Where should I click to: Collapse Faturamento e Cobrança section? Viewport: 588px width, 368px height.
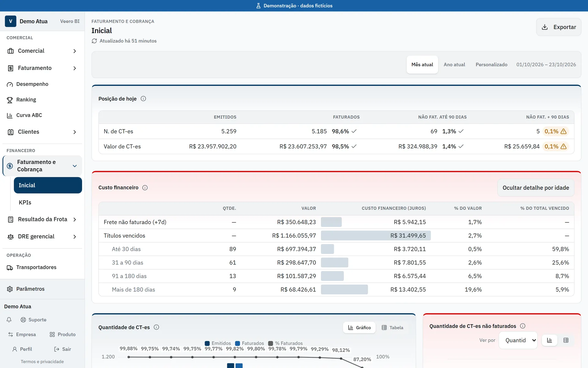75,166
